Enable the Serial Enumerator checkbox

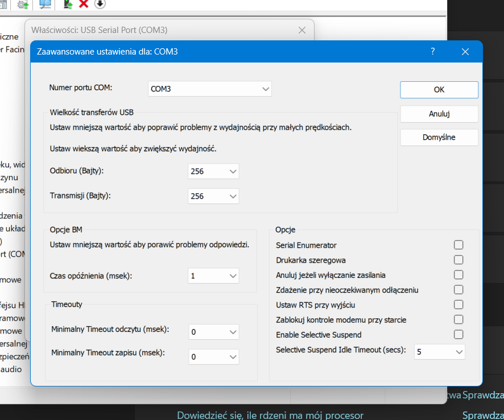(458, 245)
